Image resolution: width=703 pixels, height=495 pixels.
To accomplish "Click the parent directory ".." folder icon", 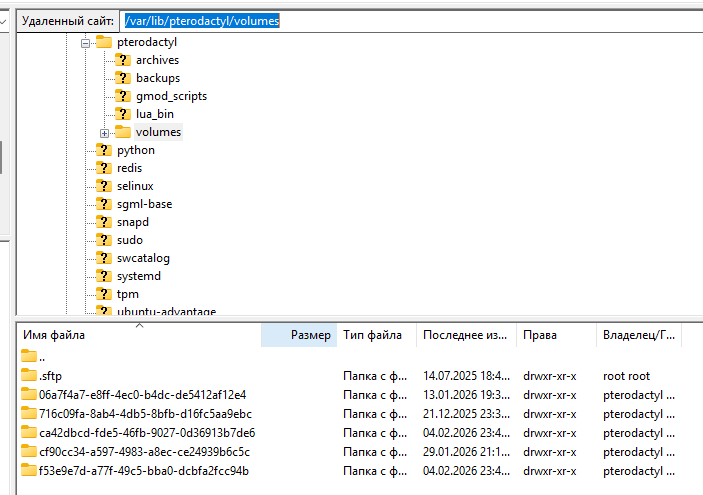I will pos(29,357).
